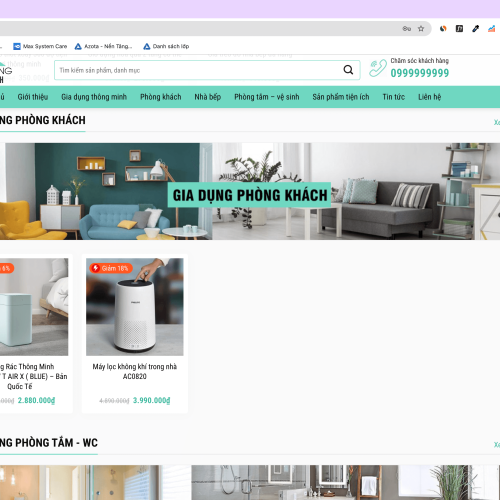Open the black square browser extension
Image resolution: width=500 pixels, height=500 pixels.
pyautogui.click(x=459, y=29)
